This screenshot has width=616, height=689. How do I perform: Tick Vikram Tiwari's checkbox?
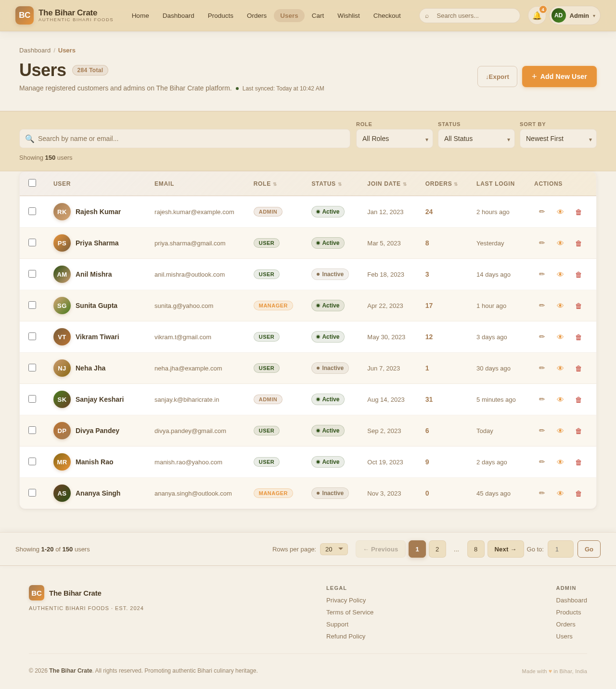pyautogui.click(x=32, y=336)
